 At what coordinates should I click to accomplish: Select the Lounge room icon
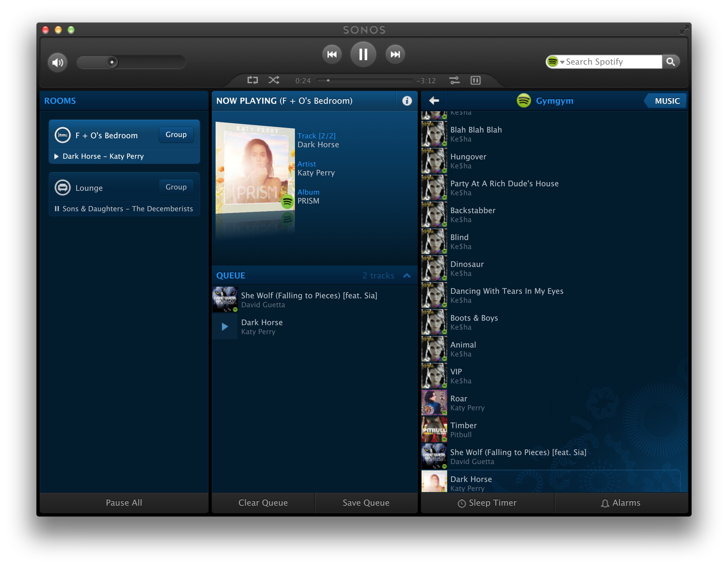coord(62,188)
